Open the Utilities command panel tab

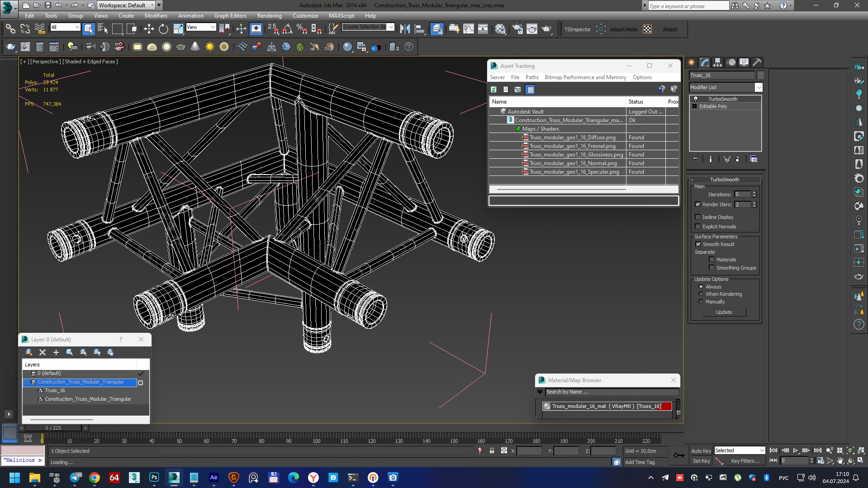(757, 62)
